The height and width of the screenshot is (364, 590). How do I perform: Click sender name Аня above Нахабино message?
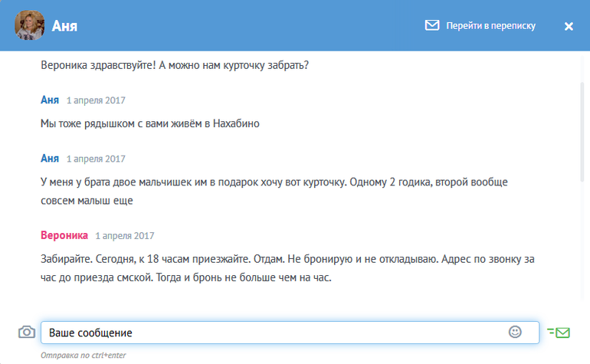[50, 100]
